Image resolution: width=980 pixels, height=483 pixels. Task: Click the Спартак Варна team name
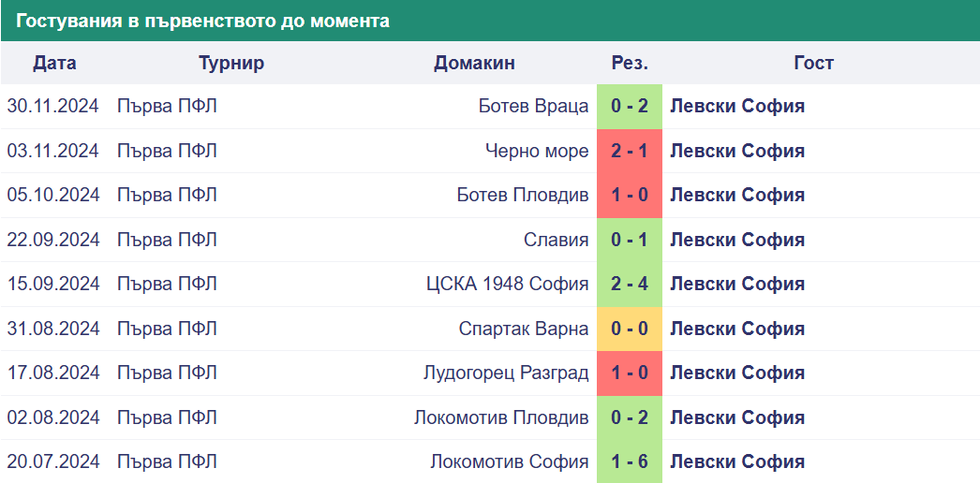[x=524, y=329]
